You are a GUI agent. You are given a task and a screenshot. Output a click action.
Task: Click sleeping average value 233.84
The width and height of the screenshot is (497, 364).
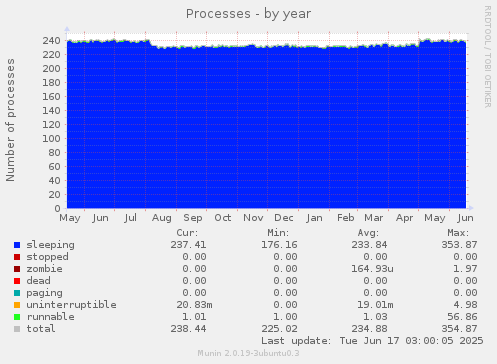click(369, 245)
